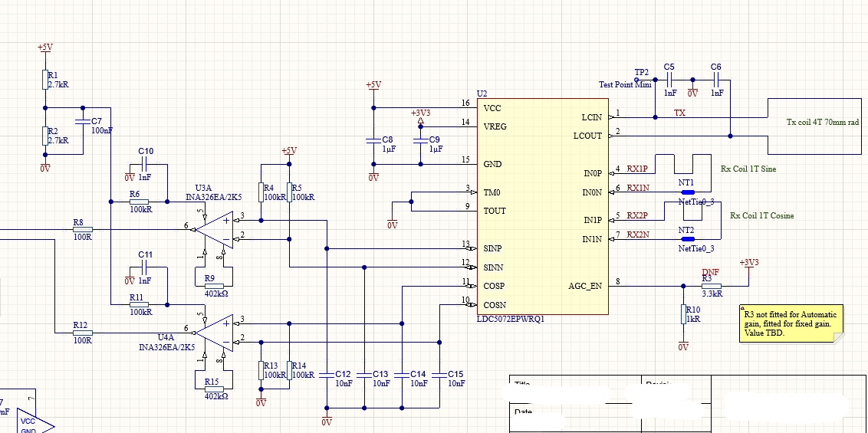Select net tie NT1
The height and width of the screenshot is (433, 868).
[688, 192]
